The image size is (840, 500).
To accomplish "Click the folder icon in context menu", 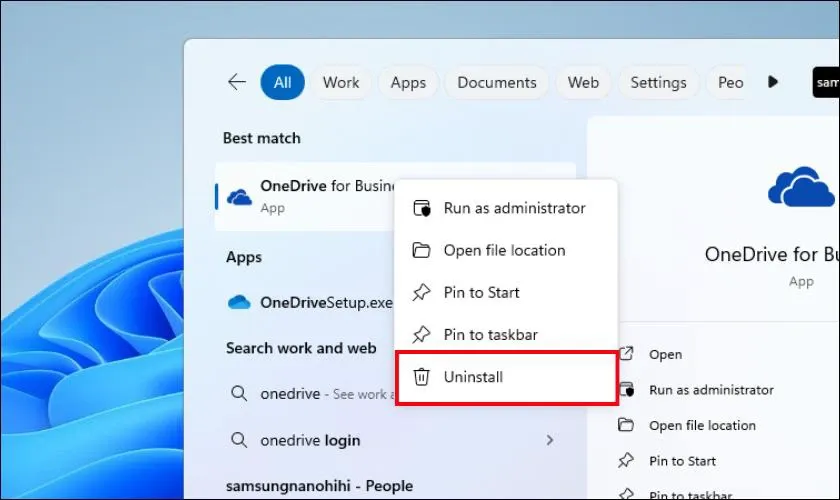I will [421, 250].
